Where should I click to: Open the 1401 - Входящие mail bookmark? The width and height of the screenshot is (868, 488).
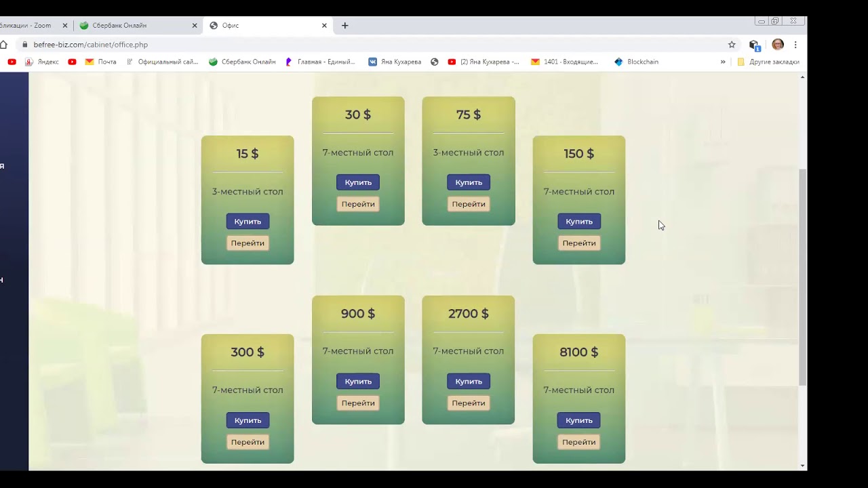tap(565, 62)
